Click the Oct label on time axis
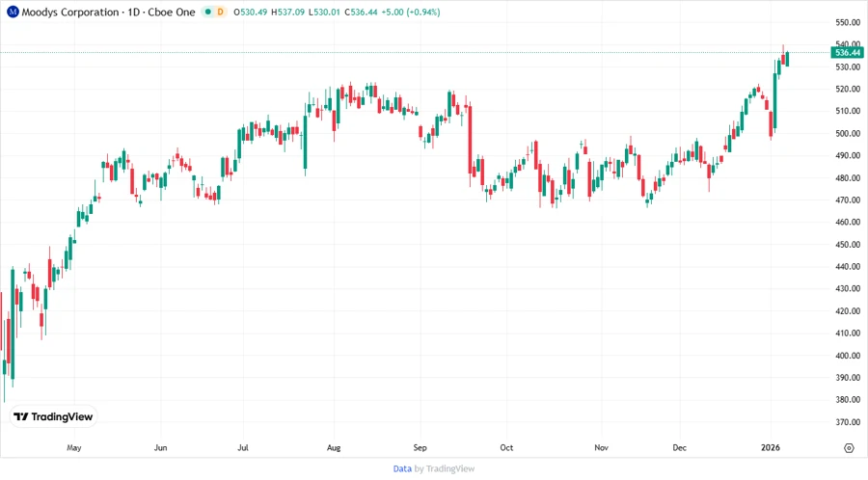 click(506, 447)
